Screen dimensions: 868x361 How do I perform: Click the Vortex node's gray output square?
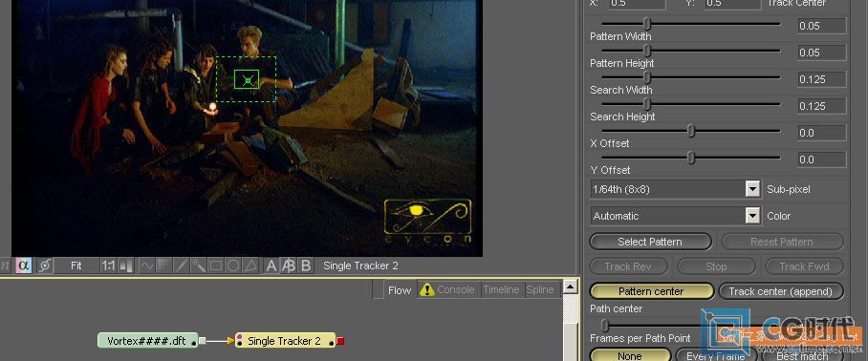click(x=203, y=341)
